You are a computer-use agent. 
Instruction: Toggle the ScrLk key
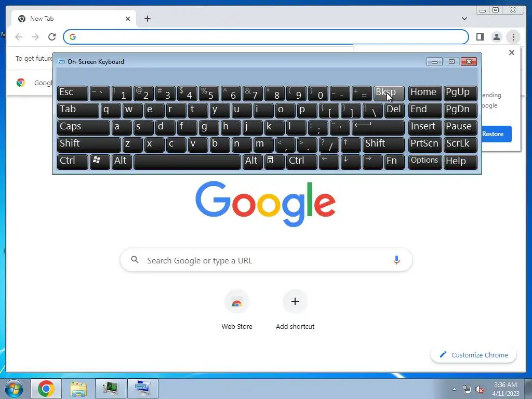pos(460,144)
